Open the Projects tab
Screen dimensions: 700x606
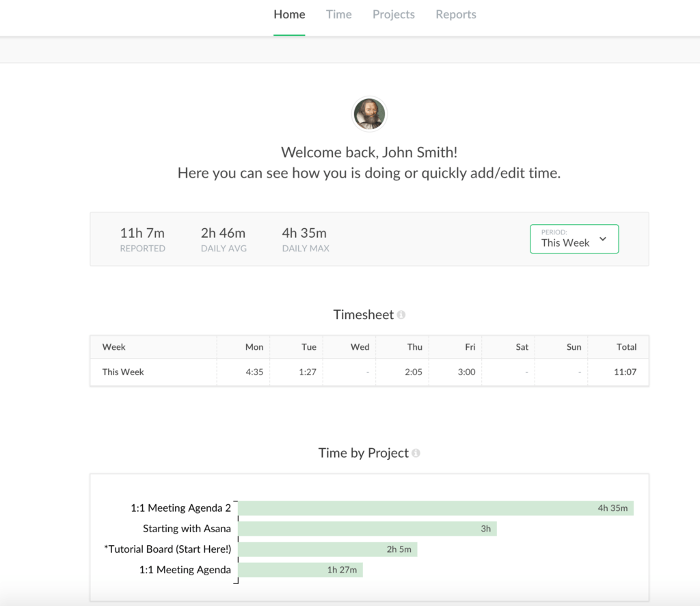point(394,14)
